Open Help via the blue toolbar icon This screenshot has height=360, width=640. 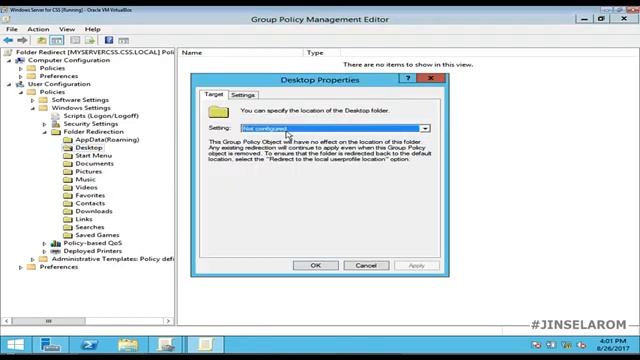(109, 40)
